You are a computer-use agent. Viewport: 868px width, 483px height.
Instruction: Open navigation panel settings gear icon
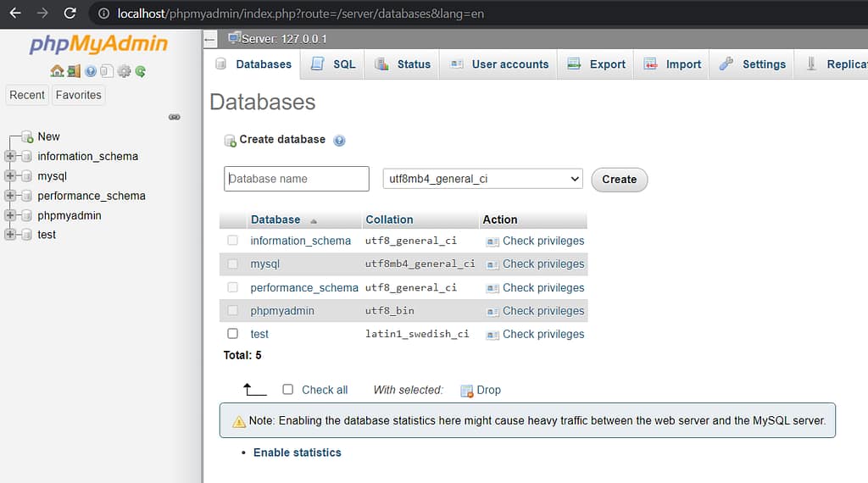pos(124,71)
